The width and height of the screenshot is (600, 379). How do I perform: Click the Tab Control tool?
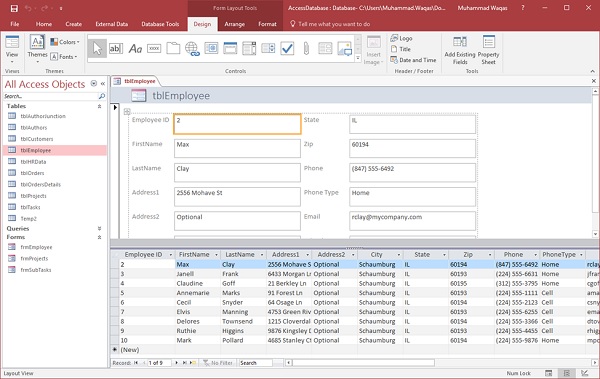(173, 49)
